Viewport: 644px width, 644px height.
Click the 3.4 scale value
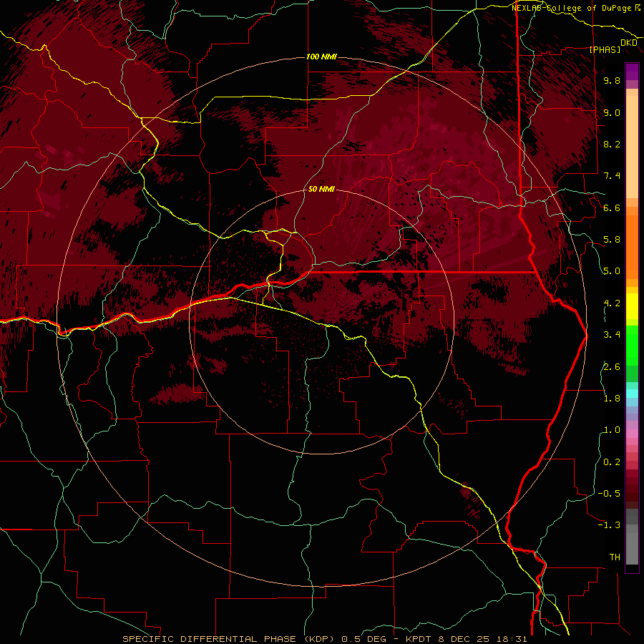point(612,335)
